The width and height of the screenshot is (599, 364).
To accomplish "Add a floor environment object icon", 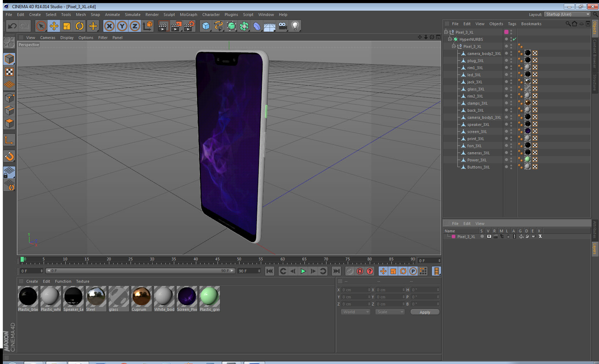I will point(270,26).
